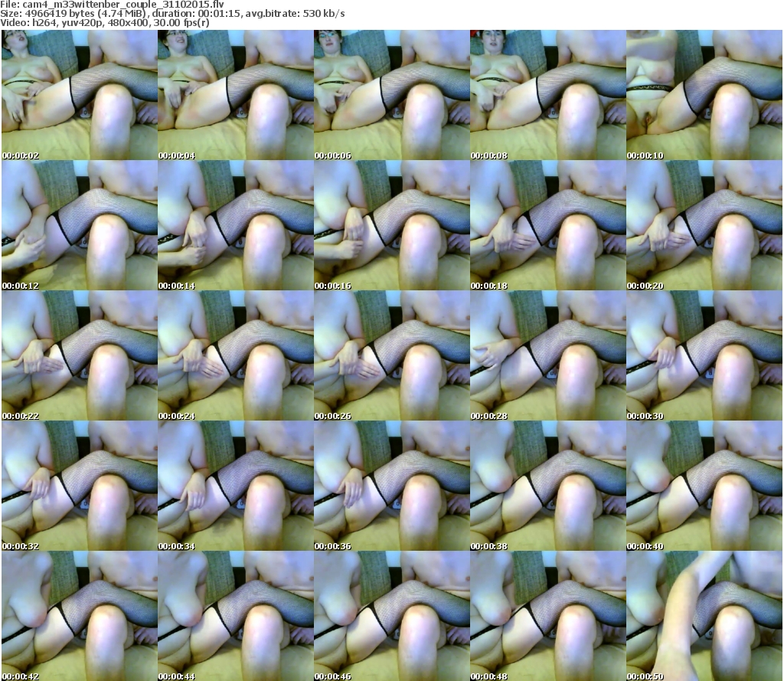Pick the frame marked 00:00:24
Screen dimensions: 784x681
(236, 355)
